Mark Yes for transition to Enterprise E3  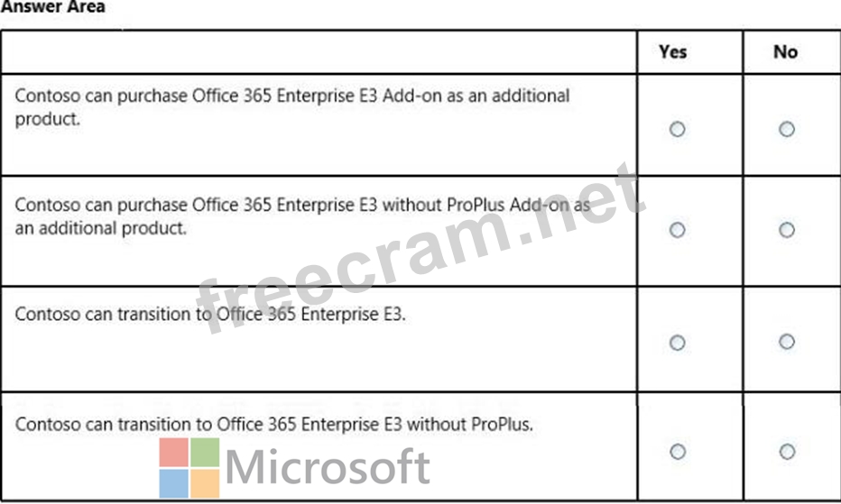tap(677, 343)
